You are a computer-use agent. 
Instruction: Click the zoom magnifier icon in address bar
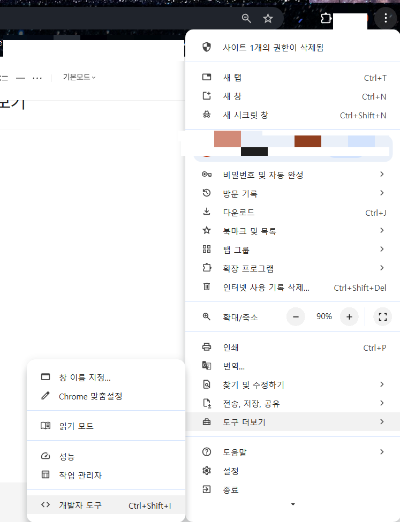point(246,18)
